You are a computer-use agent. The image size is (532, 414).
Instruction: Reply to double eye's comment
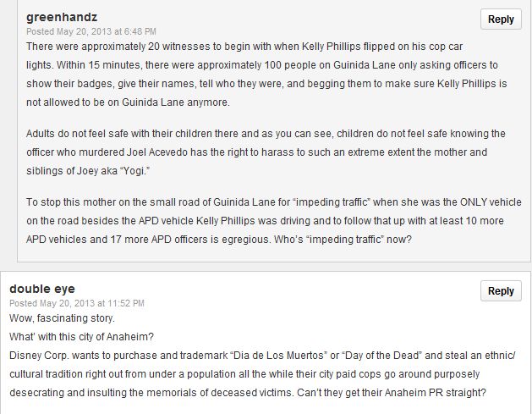point(501,290)
